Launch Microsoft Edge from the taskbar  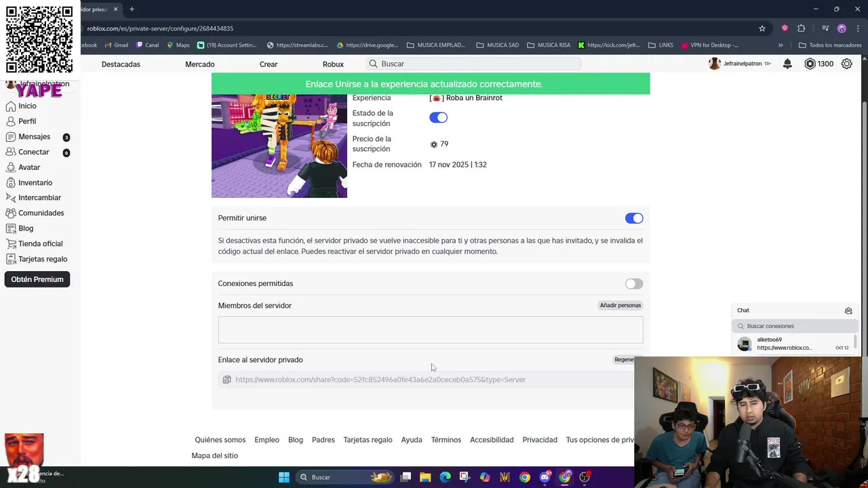tap(445, 477)
